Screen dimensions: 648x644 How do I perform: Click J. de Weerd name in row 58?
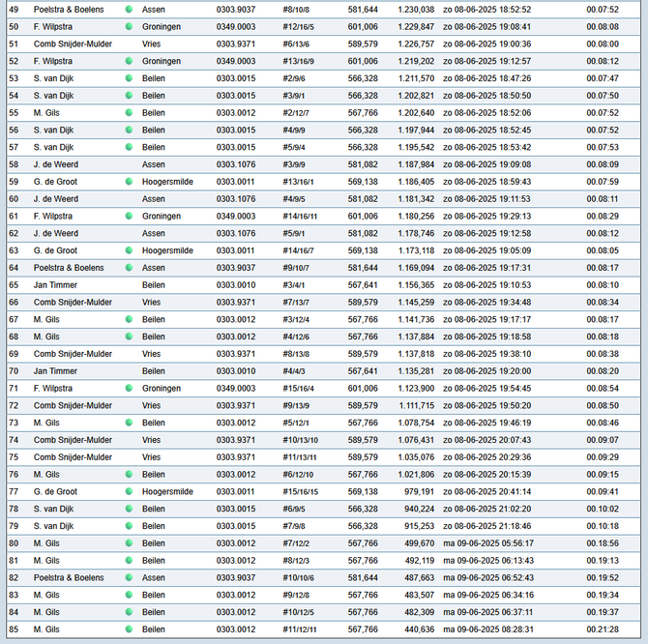[56, 164]
